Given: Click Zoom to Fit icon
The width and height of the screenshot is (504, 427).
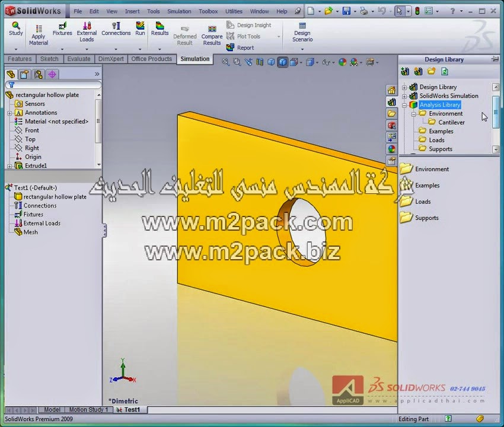Looking at the screenshot, I should click(x=226, y=62).
